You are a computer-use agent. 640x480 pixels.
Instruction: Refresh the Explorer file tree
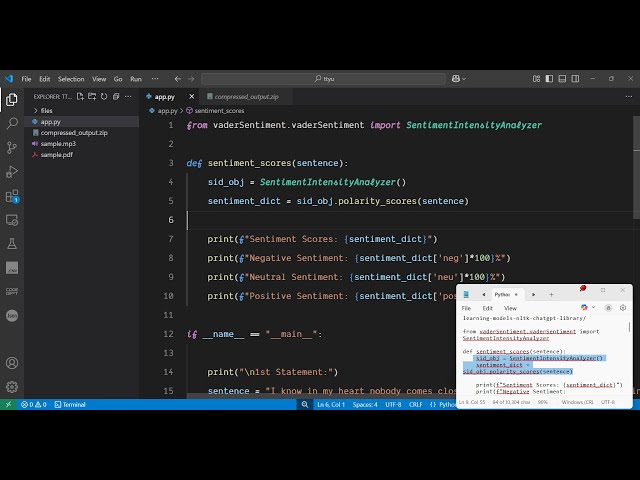pos(104,97)
